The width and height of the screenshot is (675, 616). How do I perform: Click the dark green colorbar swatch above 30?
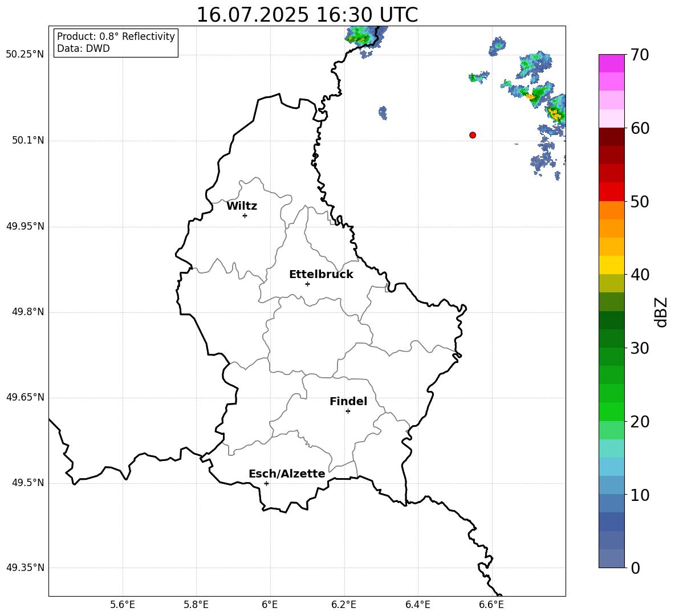click(x=612, y=338)
